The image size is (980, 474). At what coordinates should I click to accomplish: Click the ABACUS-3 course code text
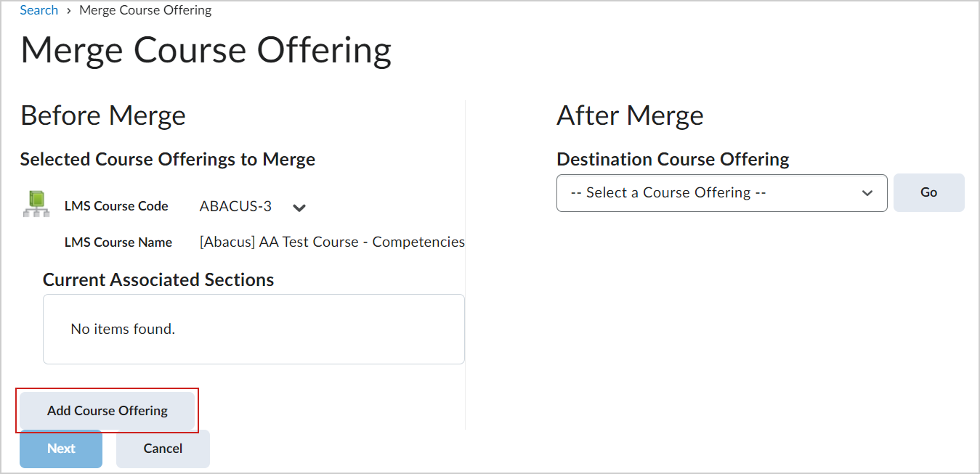click(235, 207)
